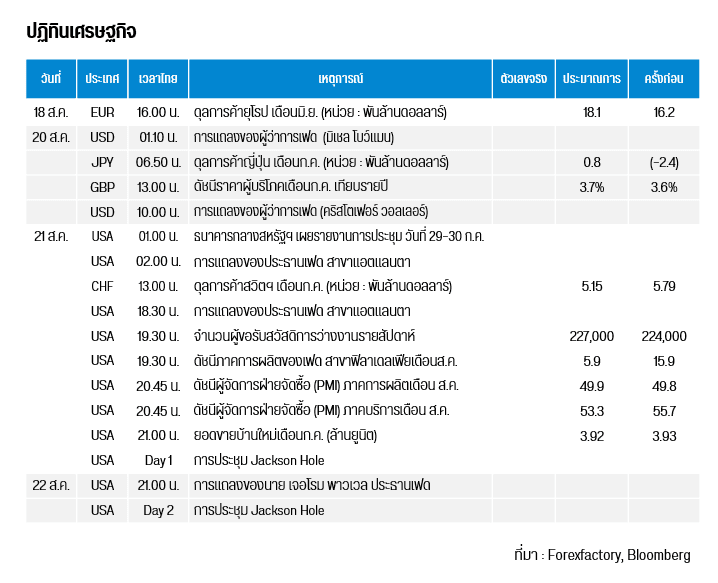Click the Day 2 time cell
Image resolution: width=718 pixels, height=583 pixels.
158,510
